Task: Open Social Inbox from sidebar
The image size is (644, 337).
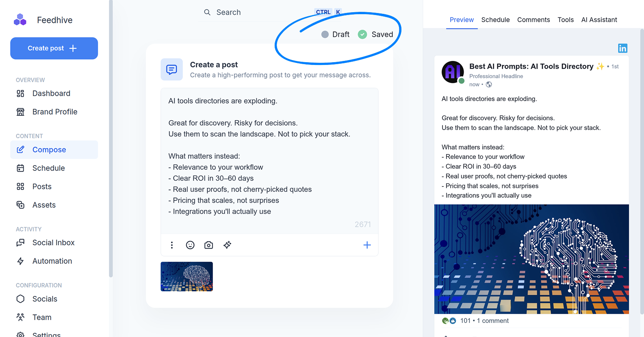Action: [x=53, y=242]
